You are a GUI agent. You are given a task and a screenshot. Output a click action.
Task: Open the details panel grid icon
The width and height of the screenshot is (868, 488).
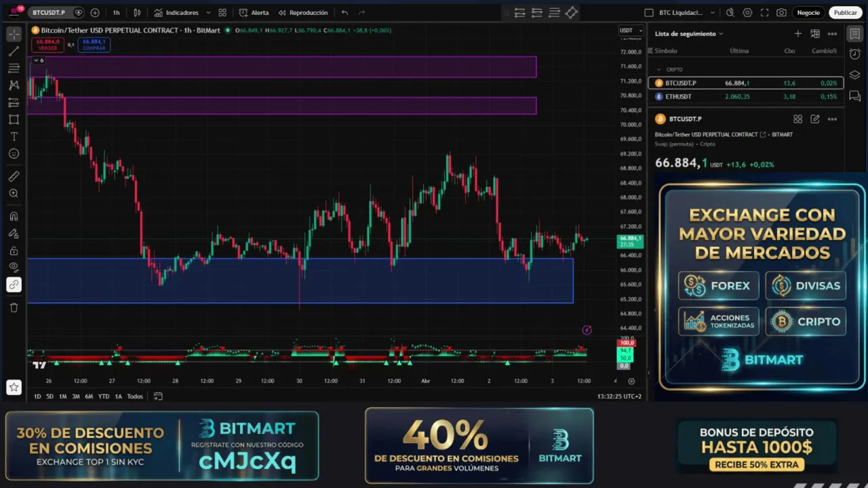tap(798, 119)
